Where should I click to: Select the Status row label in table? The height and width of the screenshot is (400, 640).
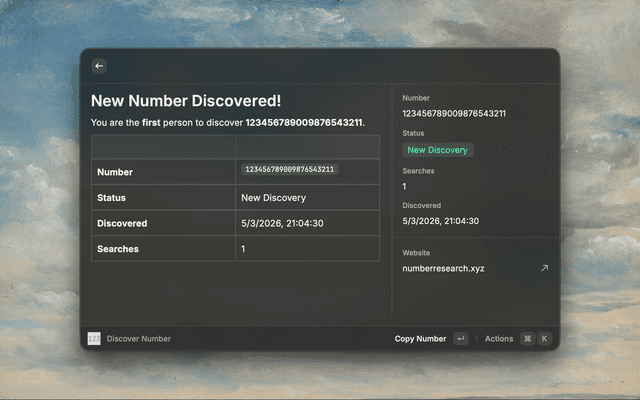point(114,198)
